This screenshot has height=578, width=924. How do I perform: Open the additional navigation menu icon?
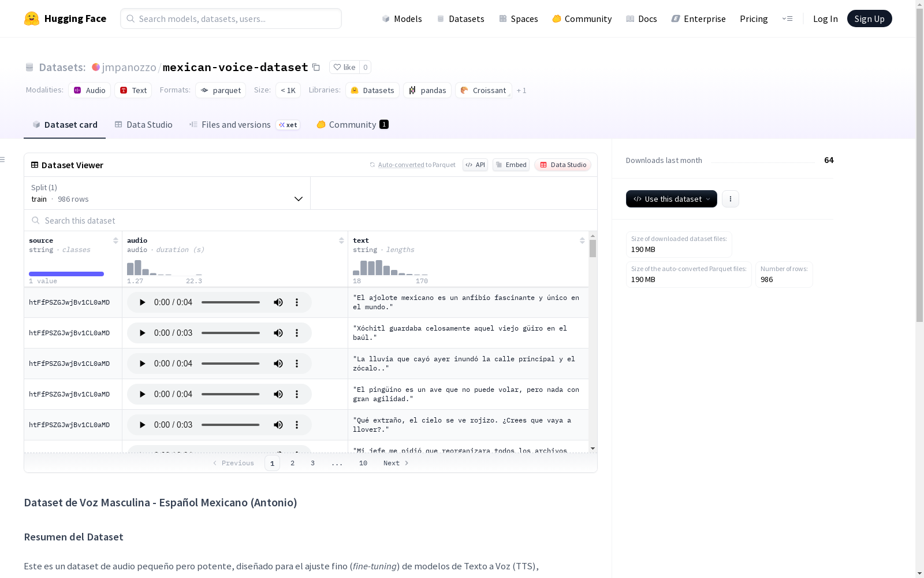787,18
